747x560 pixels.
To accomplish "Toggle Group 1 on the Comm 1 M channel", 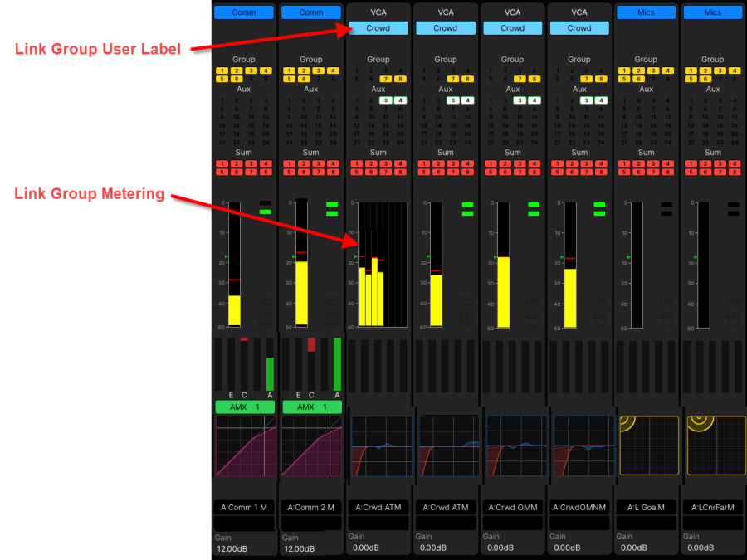I will (222, 71).
